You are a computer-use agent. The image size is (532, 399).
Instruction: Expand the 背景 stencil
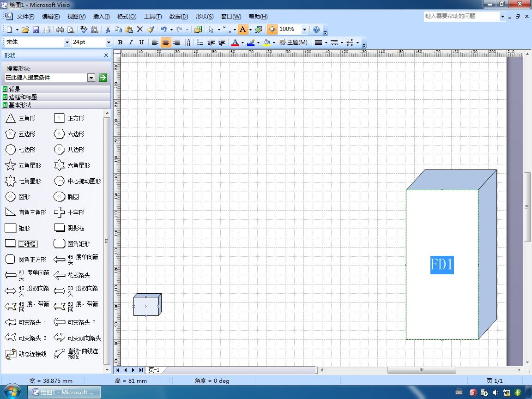pos(56,89)
